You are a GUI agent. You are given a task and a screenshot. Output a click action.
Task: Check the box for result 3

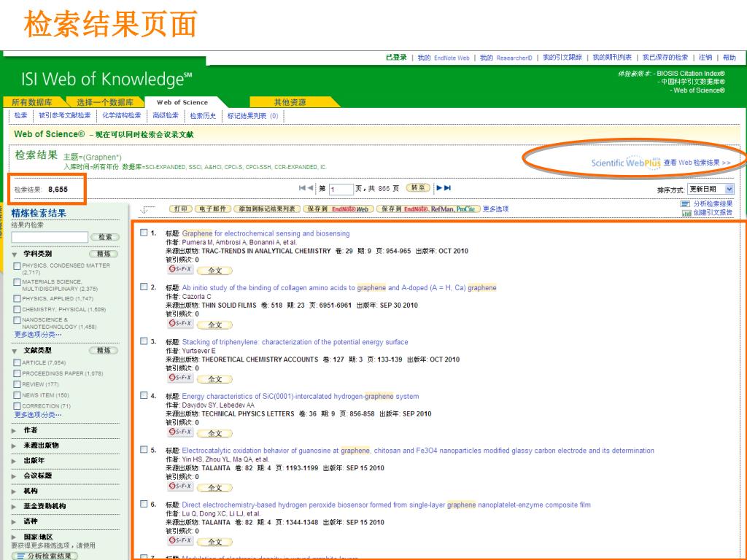coord(144,341)
